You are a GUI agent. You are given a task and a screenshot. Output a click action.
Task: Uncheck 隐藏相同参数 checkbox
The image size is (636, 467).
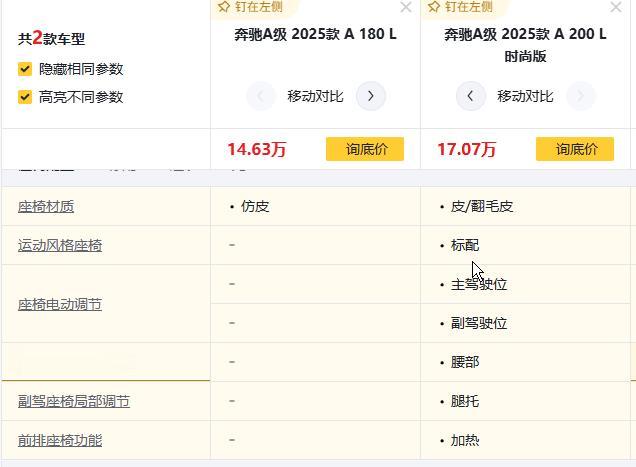tap(25, 69)
